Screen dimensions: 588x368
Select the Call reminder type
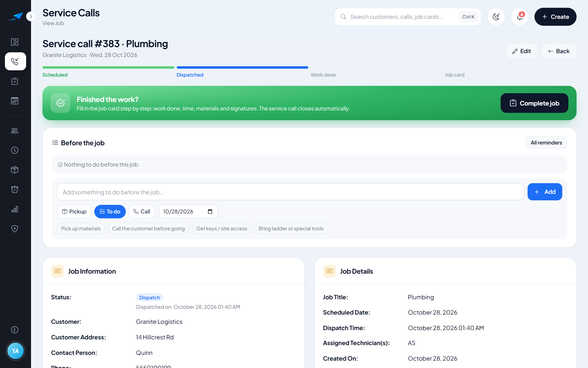(142, 212)
